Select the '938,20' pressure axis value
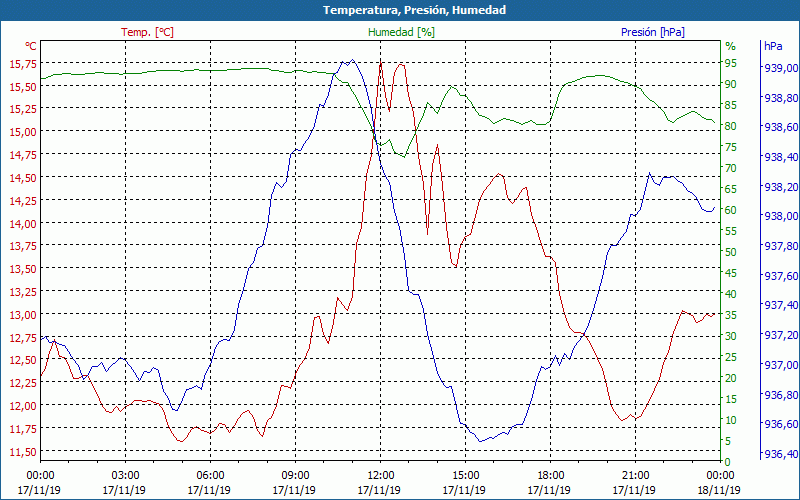Screen dimensions: 800x500 [x=780, y=187]
